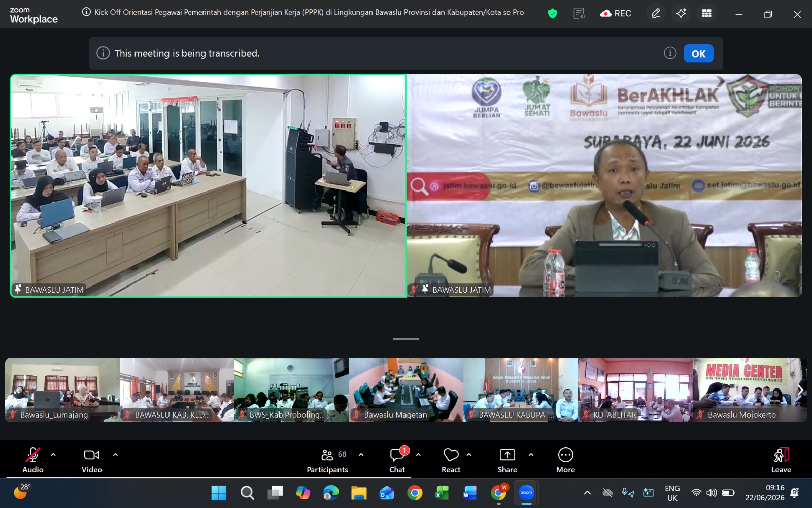
Task: Show next participants with the right arrow
Action: pyautogui.click(x=800, y=390)
